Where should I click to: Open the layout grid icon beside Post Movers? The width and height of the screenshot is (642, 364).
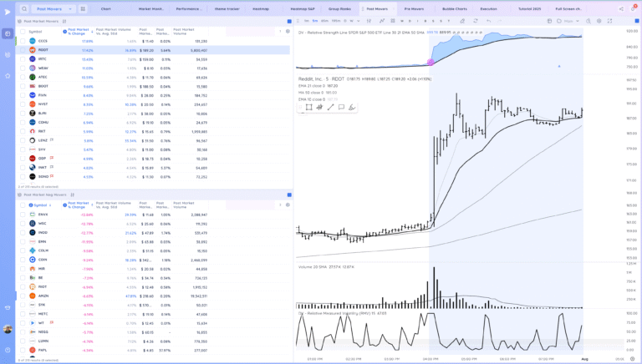coord(83,8)
